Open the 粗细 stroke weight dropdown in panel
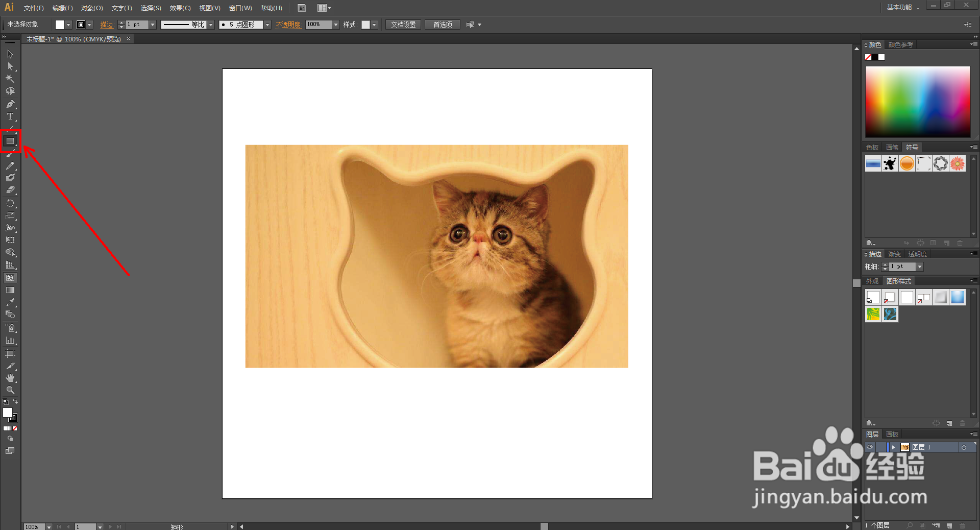Viewport: 980px width, 530px height. tap(920, 267)
